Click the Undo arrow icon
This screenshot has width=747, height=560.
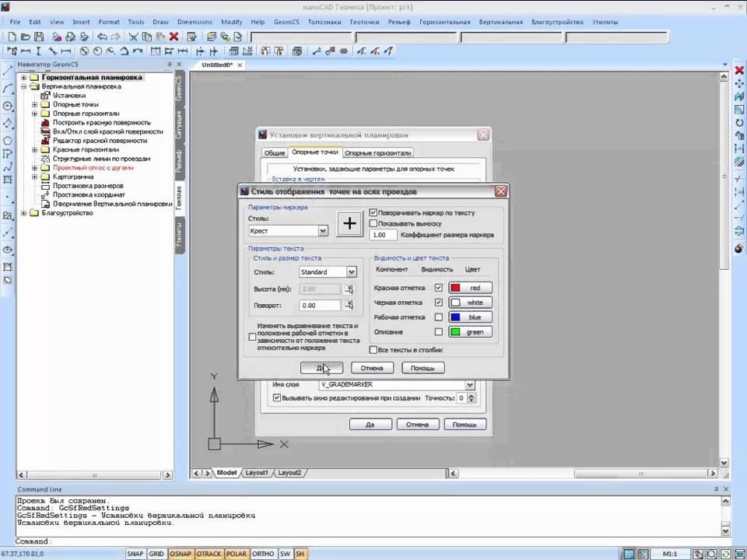click(102, 37)
